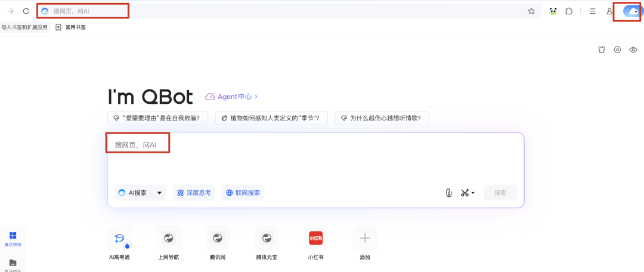644x272 pixels.
Task: Open the extensions puzzle icon
Action: point(569,11)
